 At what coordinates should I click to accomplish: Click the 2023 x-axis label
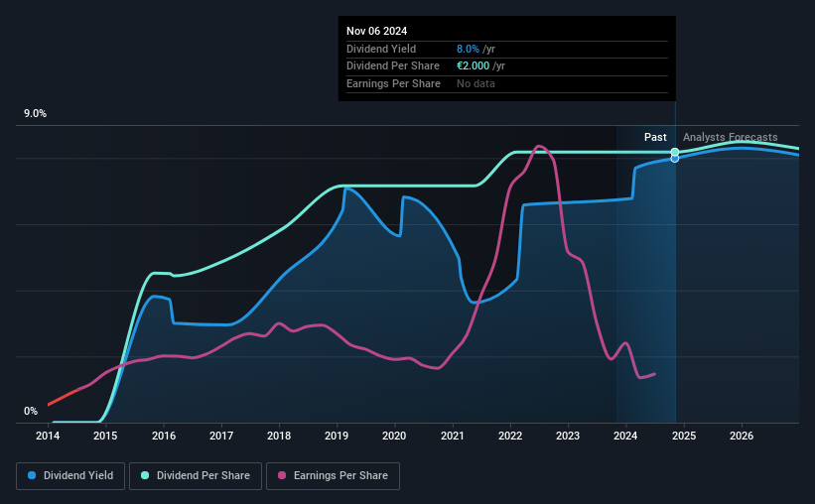[x=568, y=436]
